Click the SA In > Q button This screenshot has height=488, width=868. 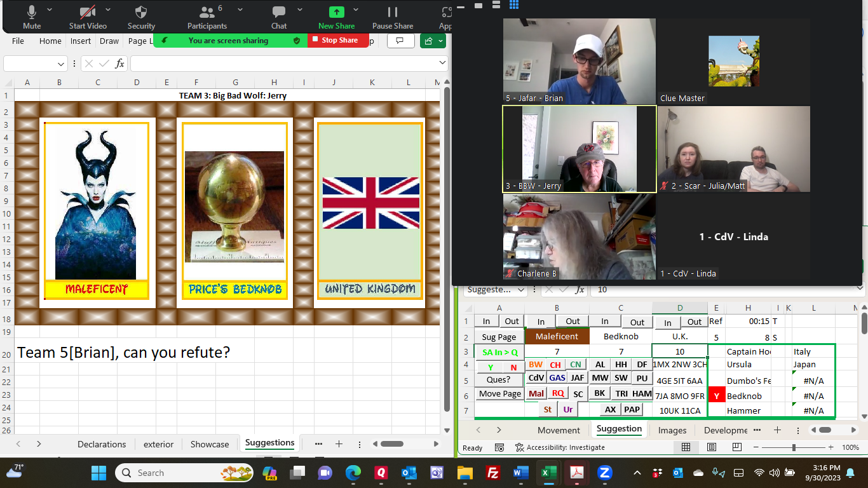tap(500, 352)
